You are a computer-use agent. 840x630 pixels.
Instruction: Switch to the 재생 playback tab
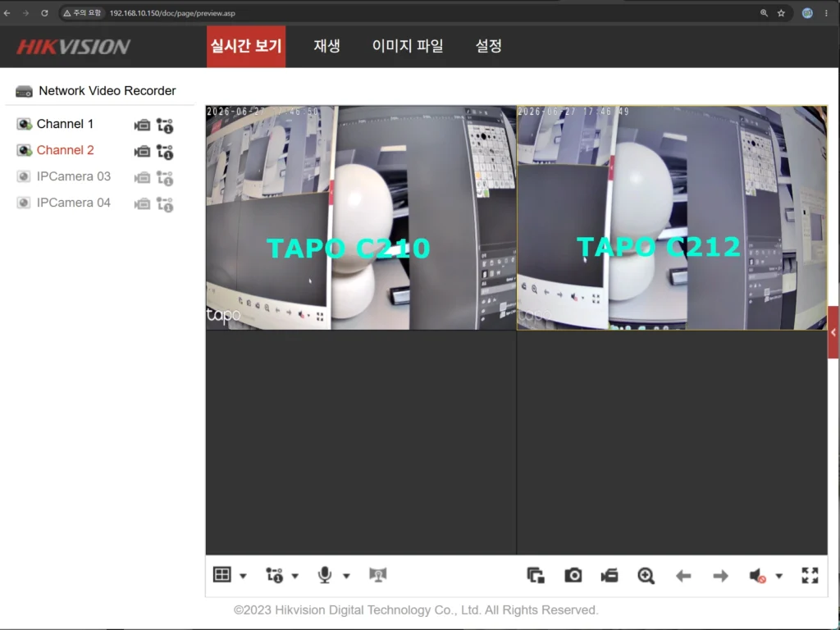point(326,46)
